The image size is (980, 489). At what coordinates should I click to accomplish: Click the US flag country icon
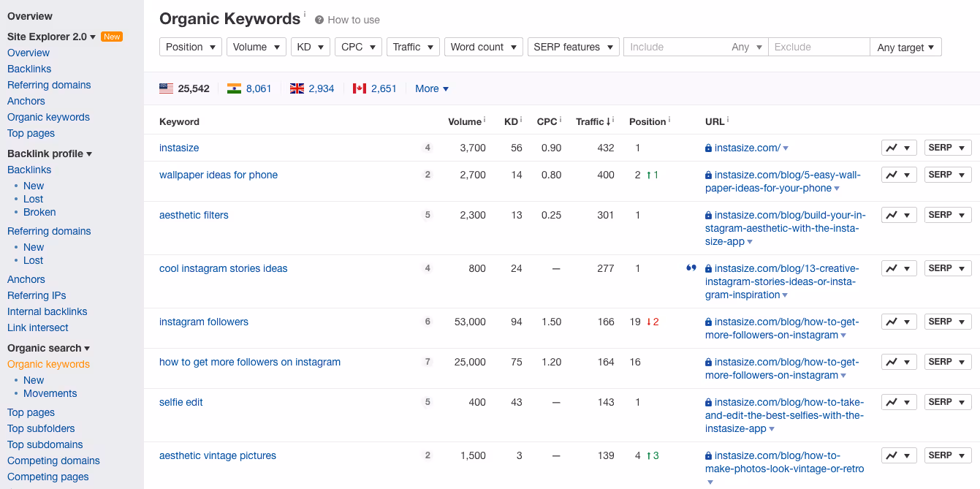pyautogui.click(x=167, y=88)
